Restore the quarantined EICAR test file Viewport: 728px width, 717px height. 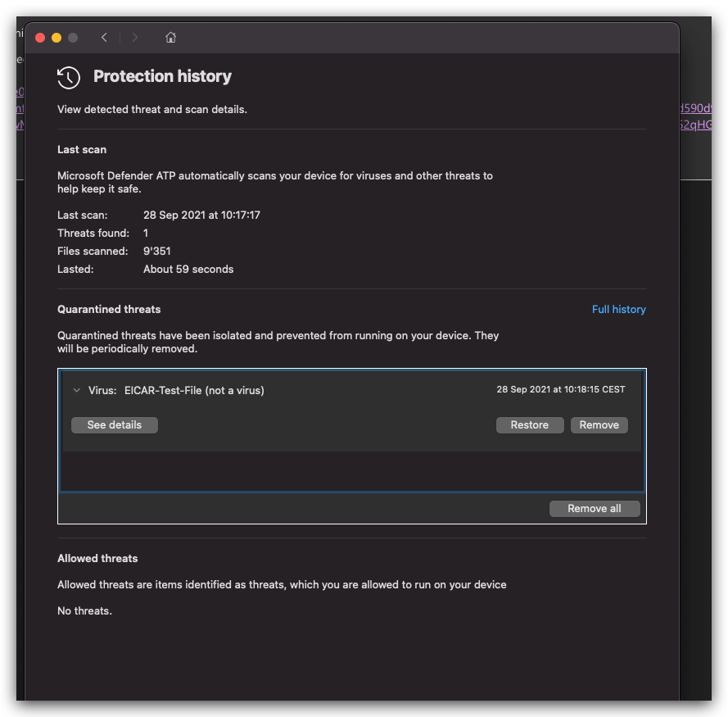[530, 425]
